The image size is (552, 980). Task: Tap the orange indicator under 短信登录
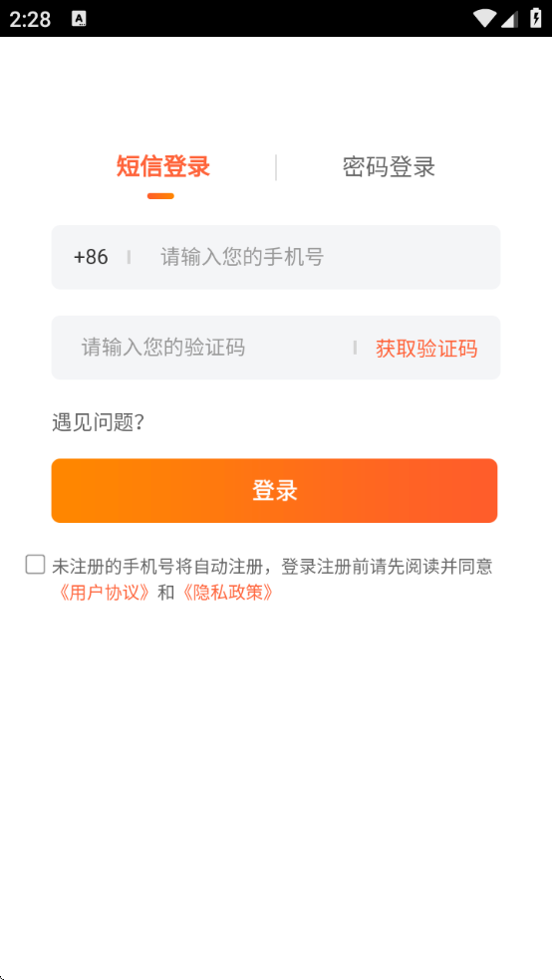coord(160,196)
